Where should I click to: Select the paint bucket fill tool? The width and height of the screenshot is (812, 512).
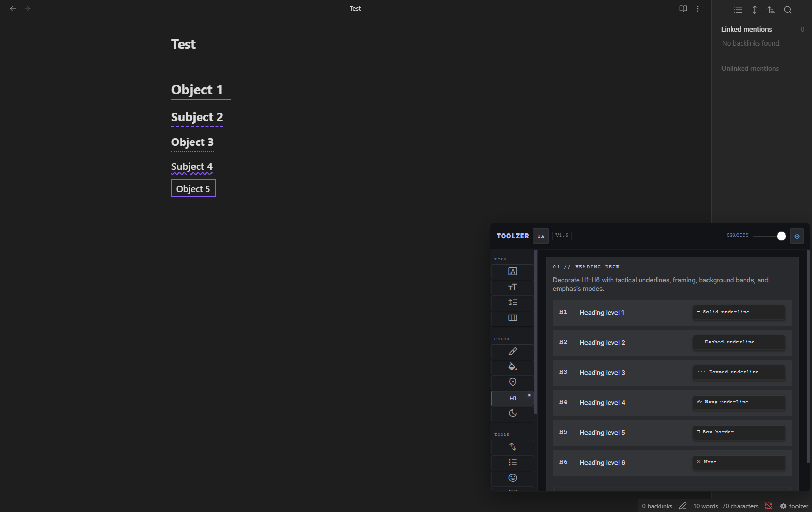point(513,367)
